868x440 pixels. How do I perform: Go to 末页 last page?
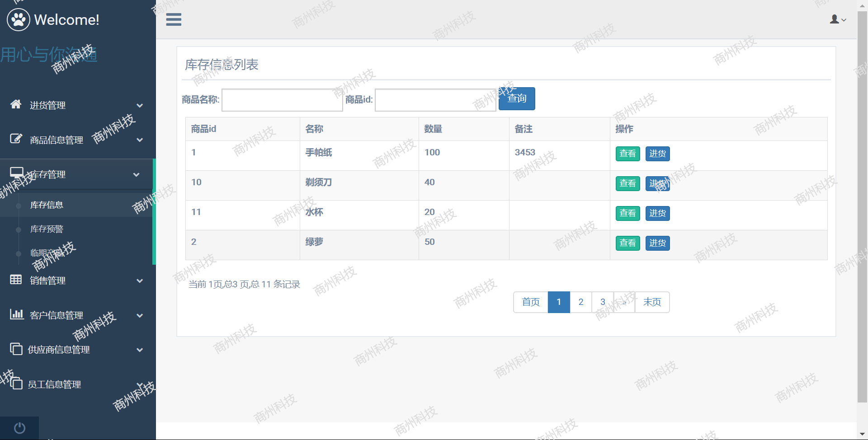[652, 302]
